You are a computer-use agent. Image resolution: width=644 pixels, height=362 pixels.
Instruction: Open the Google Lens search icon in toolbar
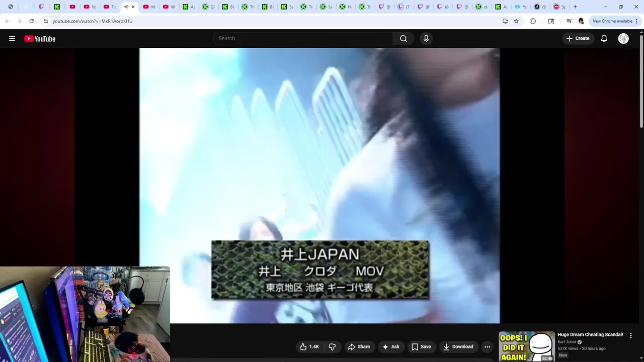click(551, 21)
